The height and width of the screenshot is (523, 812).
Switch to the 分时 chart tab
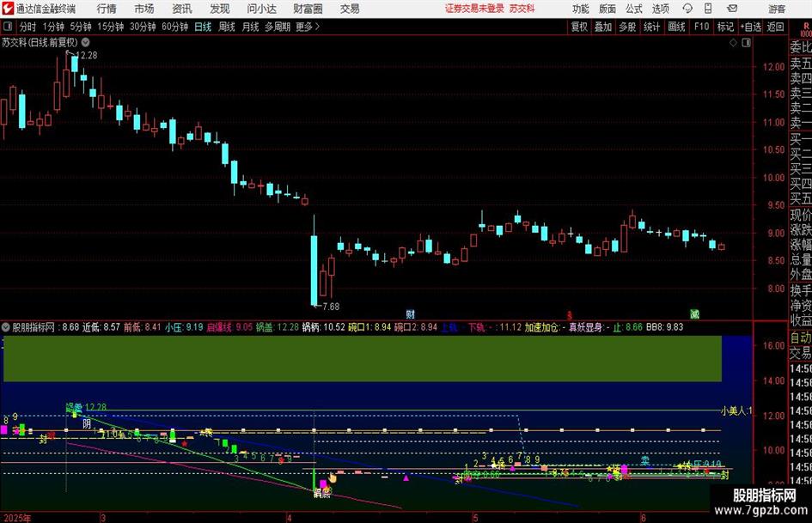(x=27, y=27)
